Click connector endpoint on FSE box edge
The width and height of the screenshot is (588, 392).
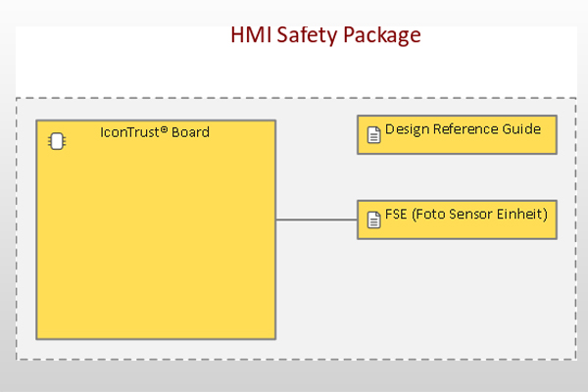pyautogui.click(x=358, y=220)
